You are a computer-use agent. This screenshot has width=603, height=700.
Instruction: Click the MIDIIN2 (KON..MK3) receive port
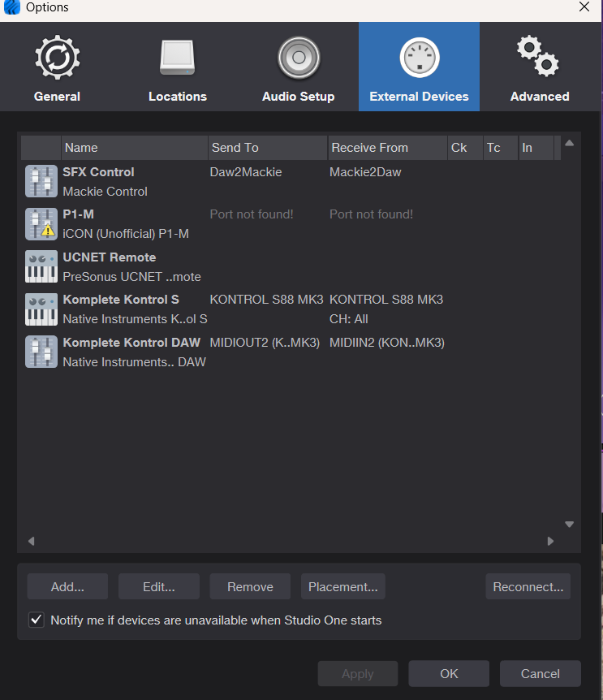pyautogui.click(x=387, y=343)
